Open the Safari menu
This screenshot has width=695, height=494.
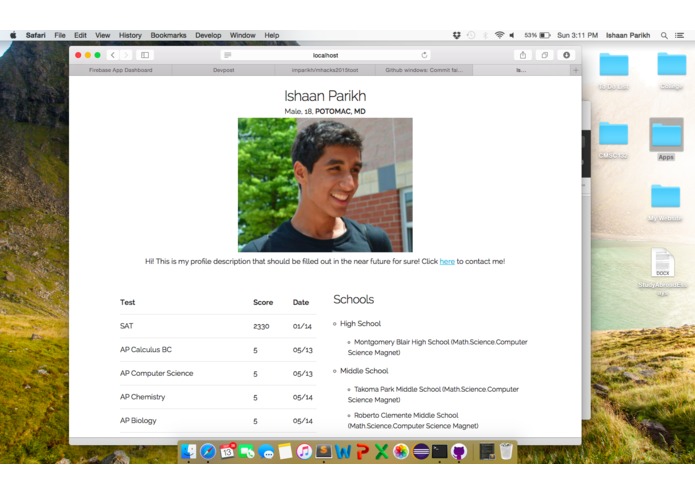[x=35, y=35]
